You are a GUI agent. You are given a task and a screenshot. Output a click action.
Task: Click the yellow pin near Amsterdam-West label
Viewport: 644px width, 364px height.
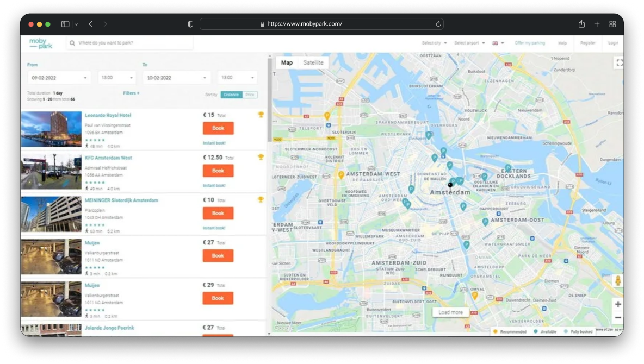[341, 175]
